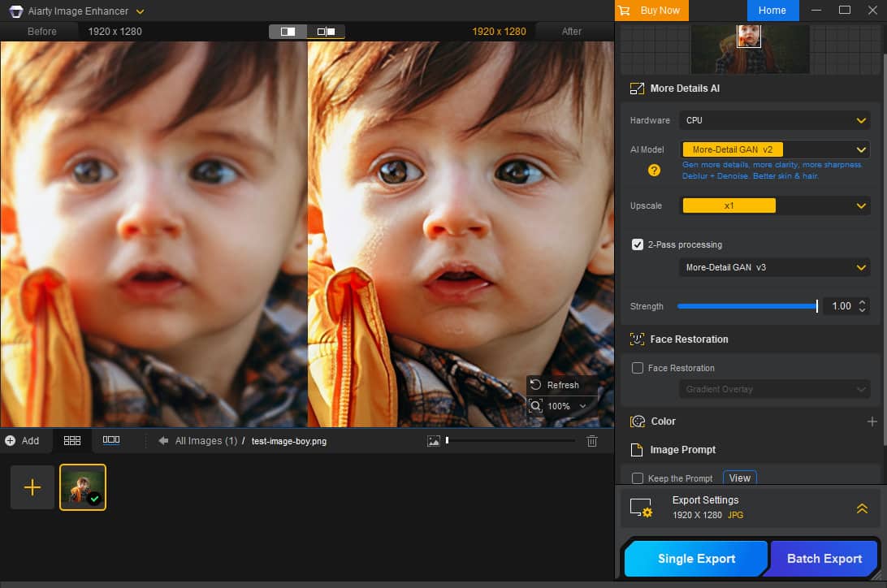This screenshot has height=588, width=887.
Task: Expand the Color section with plus
Action: [872, 422]
